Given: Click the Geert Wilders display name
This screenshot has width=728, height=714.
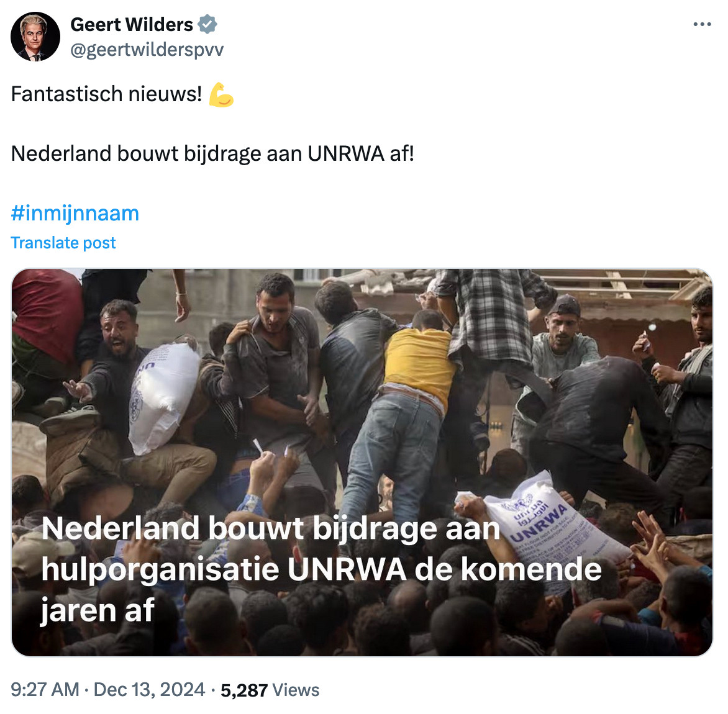Looking at the screenshot, I should tap(132, 25).
